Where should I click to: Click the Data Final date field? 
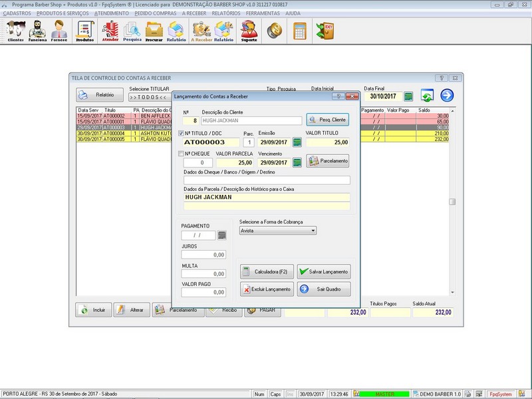(x=384, y=96)
